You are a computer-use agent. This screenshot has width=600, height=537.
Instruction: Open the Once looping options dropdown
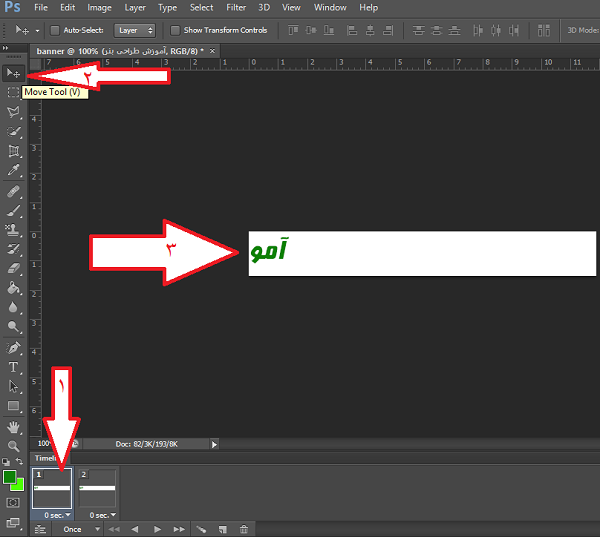tap(80, 528)
